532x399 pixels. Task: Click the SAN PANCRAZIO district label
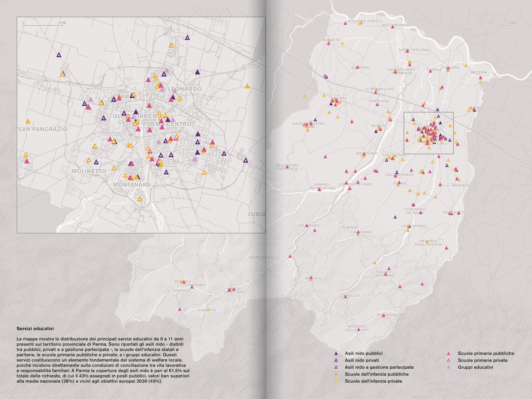[x=43, y=129]
